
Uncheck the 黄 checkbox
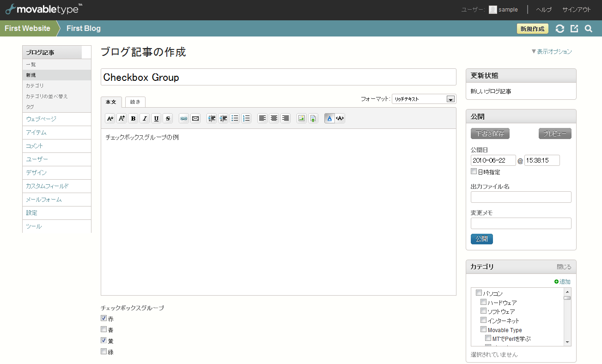click(x=104, y=340)
